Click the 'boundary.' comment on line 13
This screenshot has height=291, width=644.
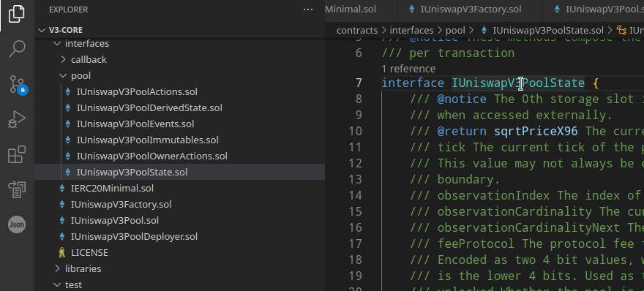[468, 179]
